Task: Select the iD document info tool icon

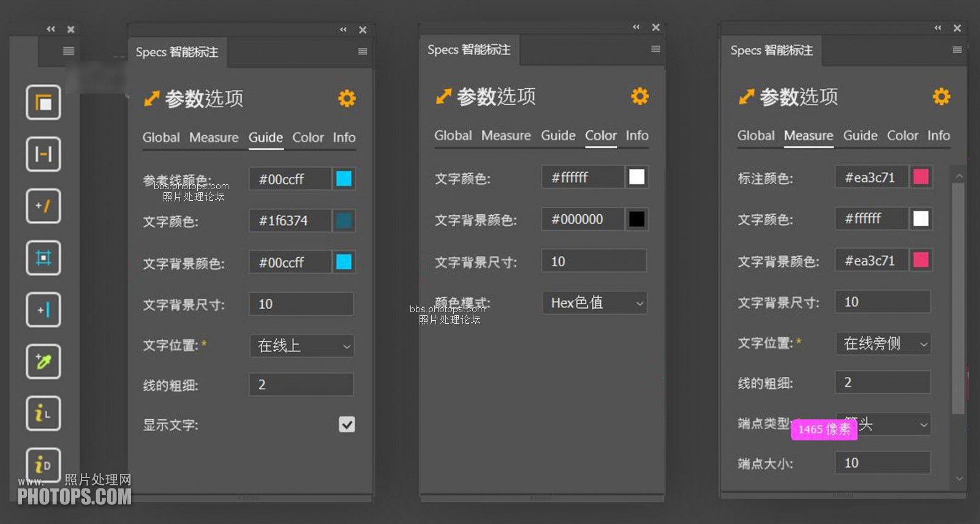Action: 43,465
